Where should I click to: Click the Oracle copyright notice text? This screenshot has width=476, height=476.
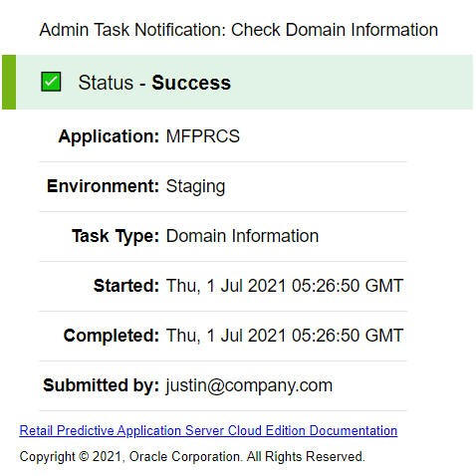pos(192,457)
